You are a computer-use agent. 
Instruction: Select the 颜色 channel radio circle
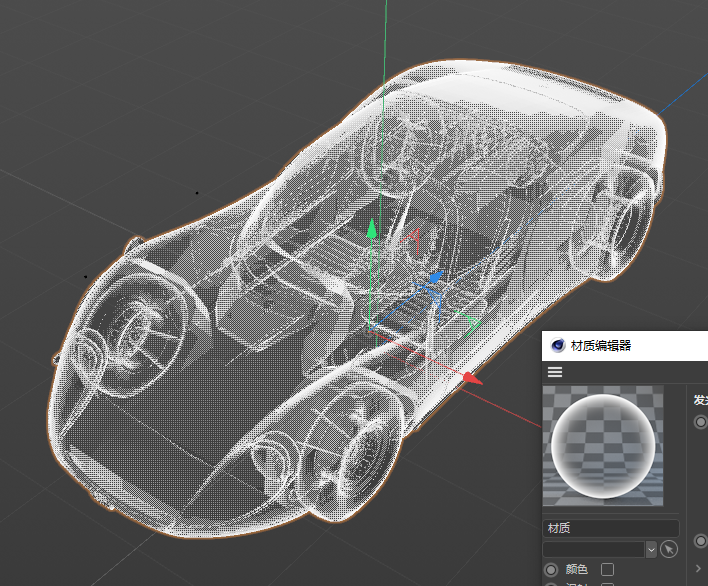tap(551, 569)
